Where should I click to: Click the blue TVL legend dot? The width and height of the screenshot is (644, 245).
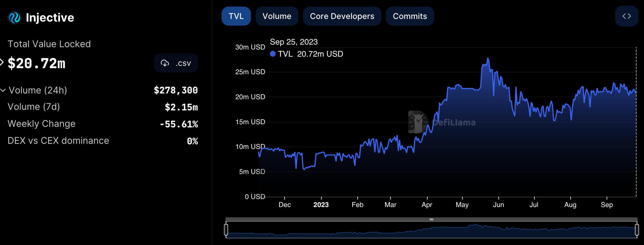click(273, 54)
